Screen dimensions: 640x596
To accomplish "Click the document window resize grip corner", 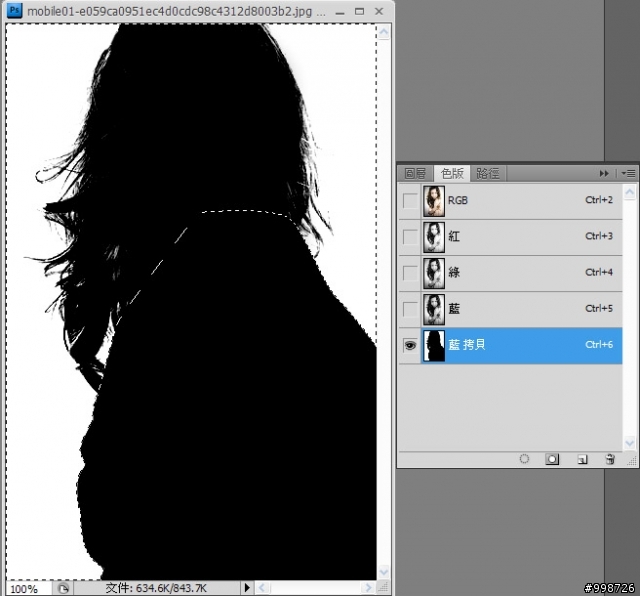I will [x=384, y=588].
